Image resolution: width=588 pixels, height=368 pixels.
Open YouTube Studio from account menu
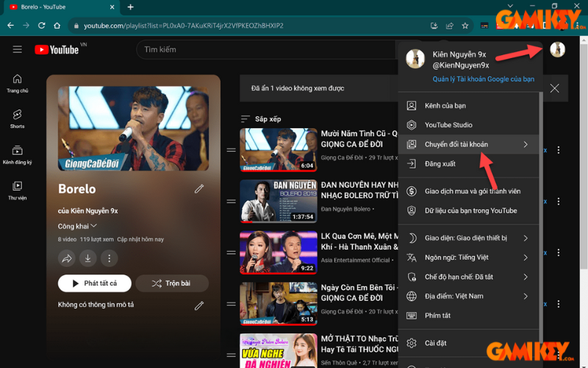pyautogui.click(x=468, y=125)
